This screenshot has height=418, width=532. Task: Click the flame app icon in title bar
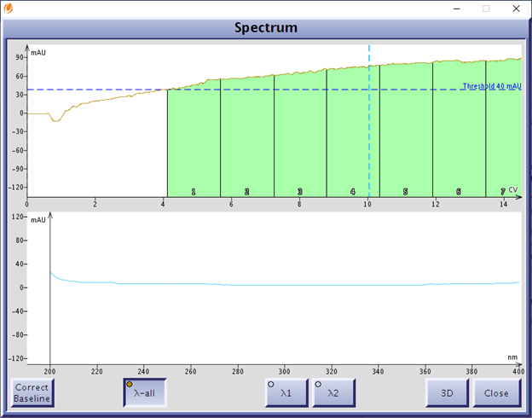9,9
